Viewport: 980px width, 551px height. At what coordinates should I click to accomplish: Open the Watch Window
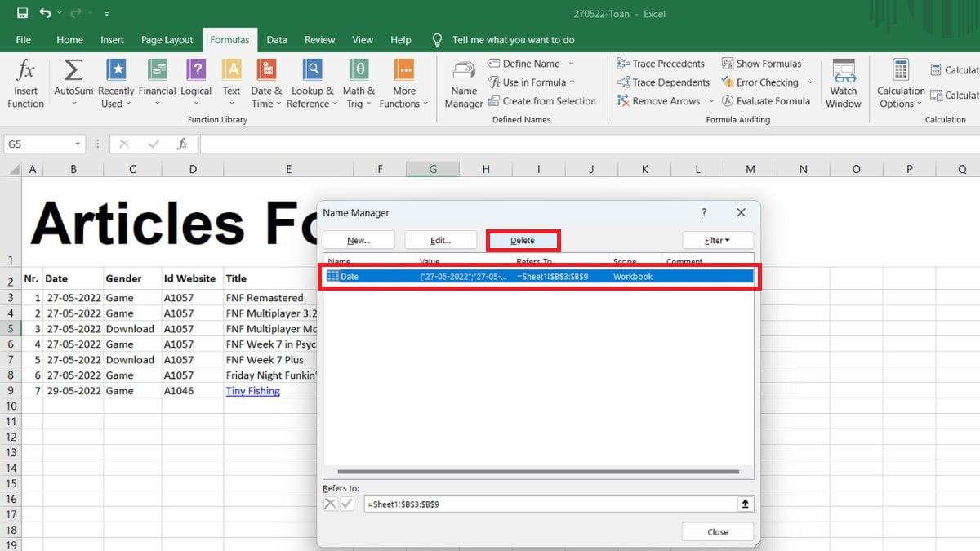tap(844, 83)
